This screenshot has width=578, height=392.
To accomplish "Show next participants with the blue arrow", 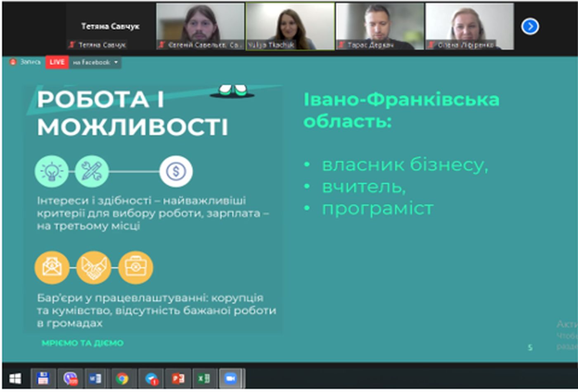I will tap(530, 26).
